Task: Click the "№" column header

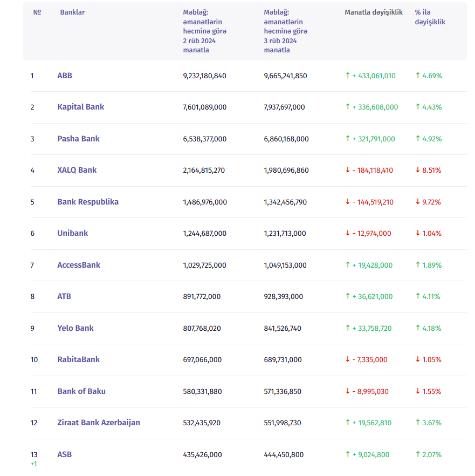Action: (37, 12)
